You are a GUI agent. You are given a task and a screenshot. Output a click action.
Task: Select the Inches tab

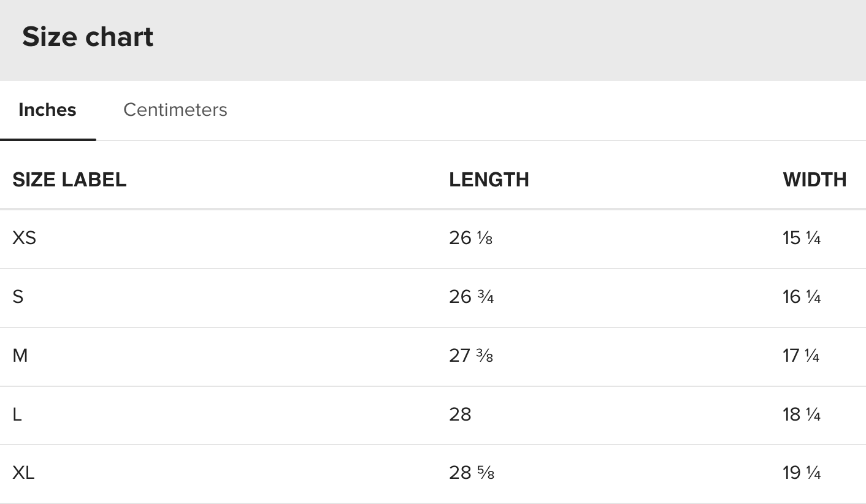[x=47, y=110]
